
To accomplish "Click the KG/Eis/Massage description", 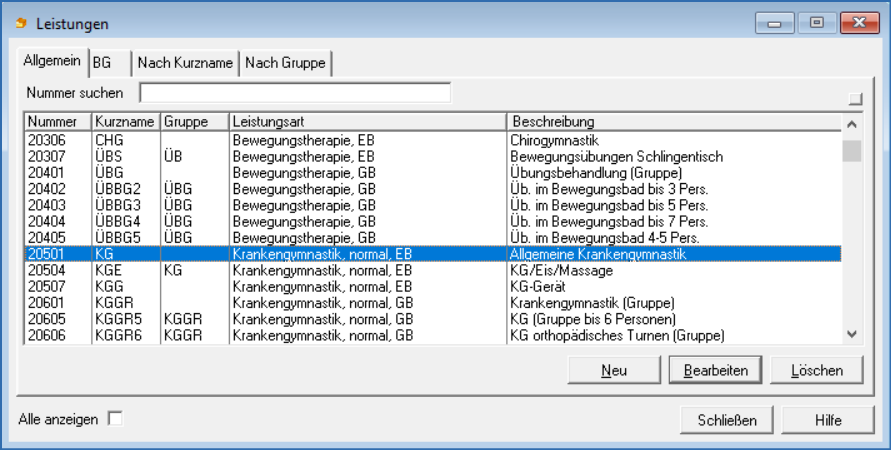I will [561, 270].
